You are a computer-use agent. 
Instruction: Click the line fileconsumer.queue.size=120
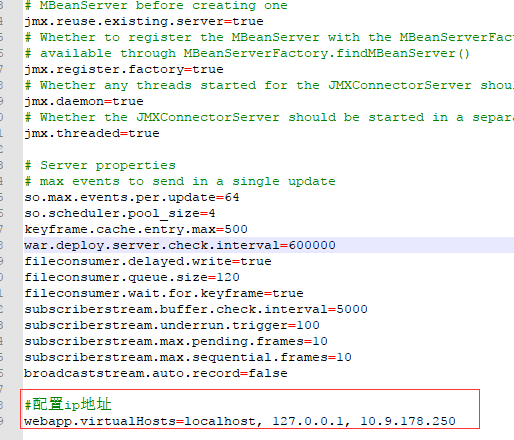coord(132,277)
